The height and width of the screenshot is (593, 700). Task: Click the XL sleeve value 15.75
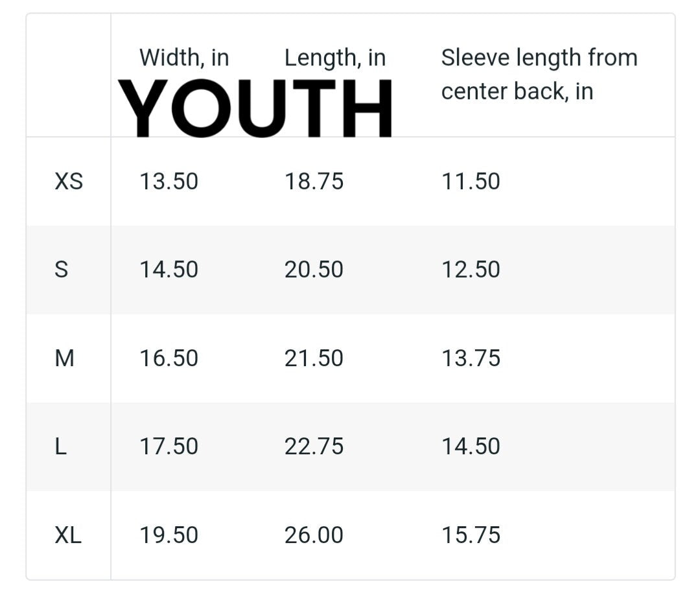471,535
